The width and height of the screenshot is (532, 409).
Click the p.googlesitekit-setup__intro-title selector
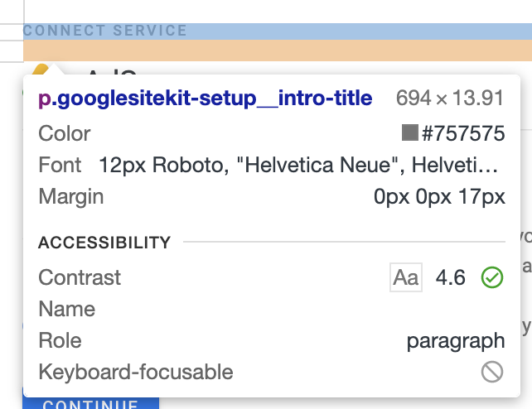pyautogui.click(x=206, y=99)
